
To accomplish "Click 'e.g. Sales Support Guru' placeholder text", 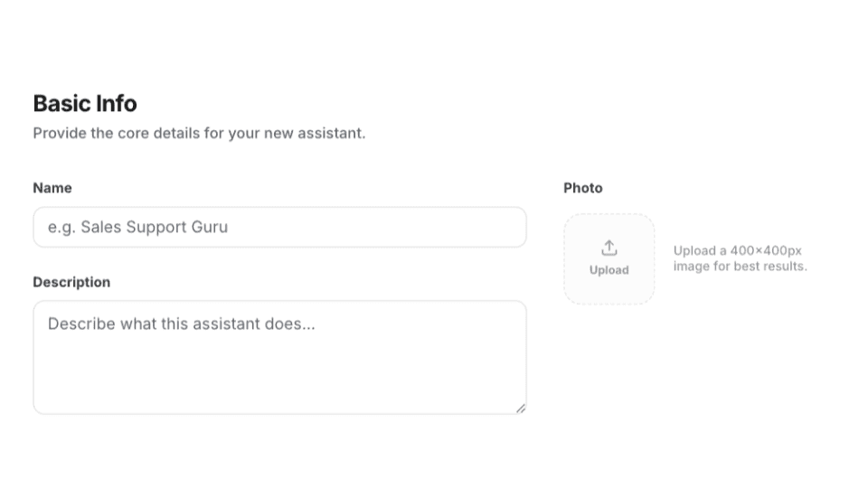I will pos(137,227).
